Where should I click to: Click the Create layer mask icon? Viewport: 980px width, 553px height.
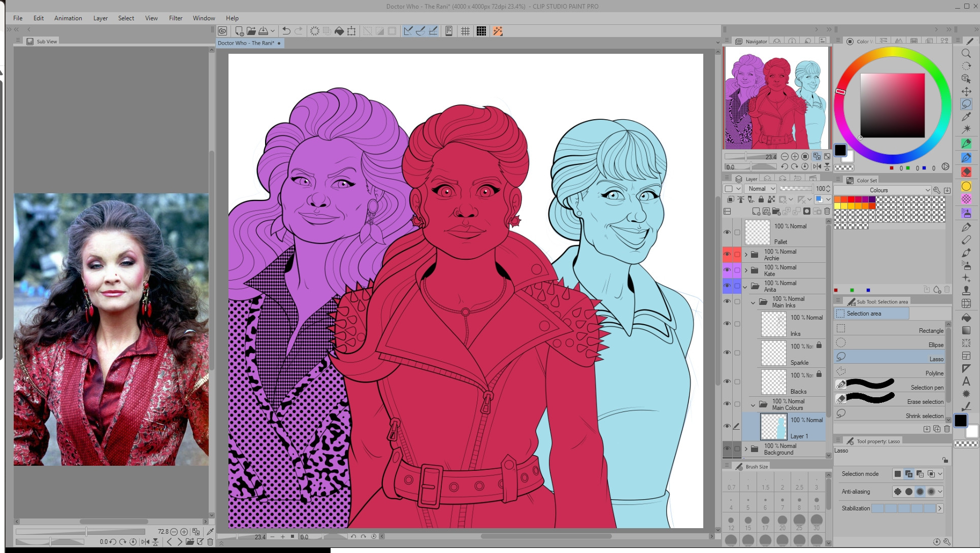click(x=807, y=211)
